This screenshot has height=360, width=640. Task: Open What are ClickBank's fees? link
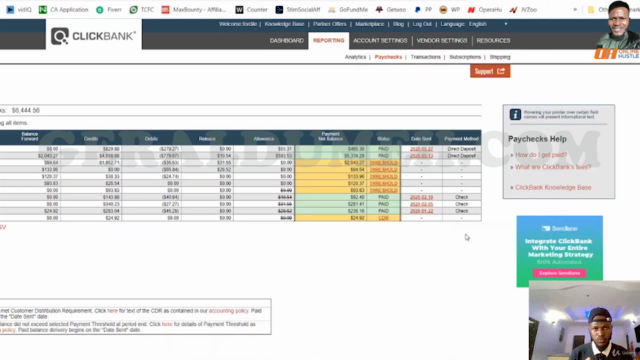[x=553, y=167]
